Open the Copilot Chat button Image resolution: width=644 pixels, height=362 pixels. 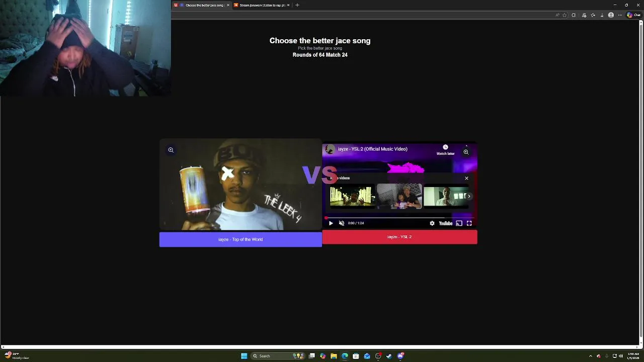633,15
